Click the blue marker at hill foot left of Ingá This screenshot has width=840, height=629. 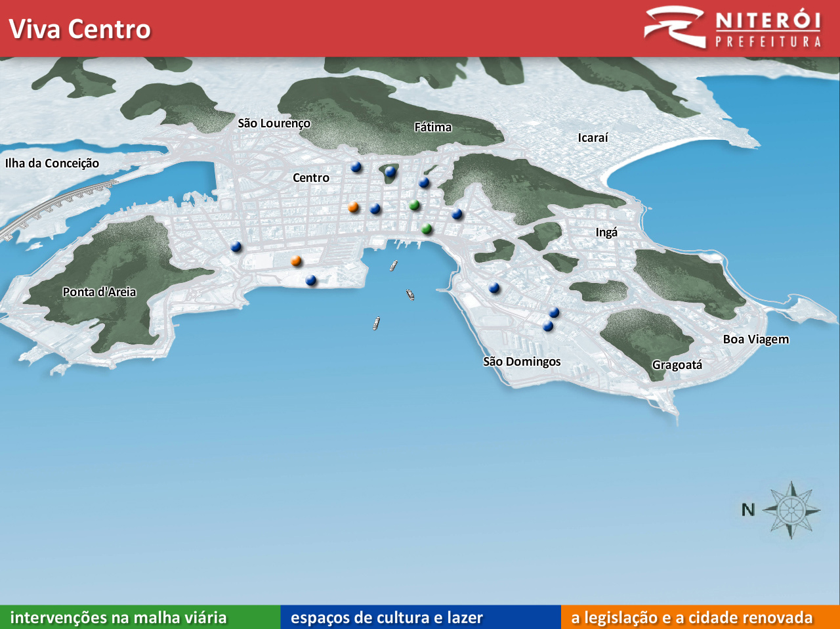click(x=457, y=213)
